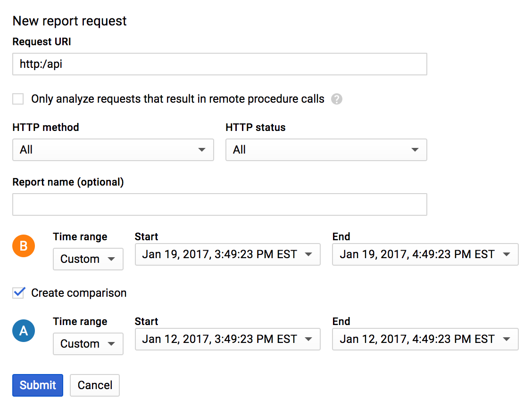This screenshot has width=532, height=407.
Task: Click the Request URI input field
Action: tap(219, 64)
